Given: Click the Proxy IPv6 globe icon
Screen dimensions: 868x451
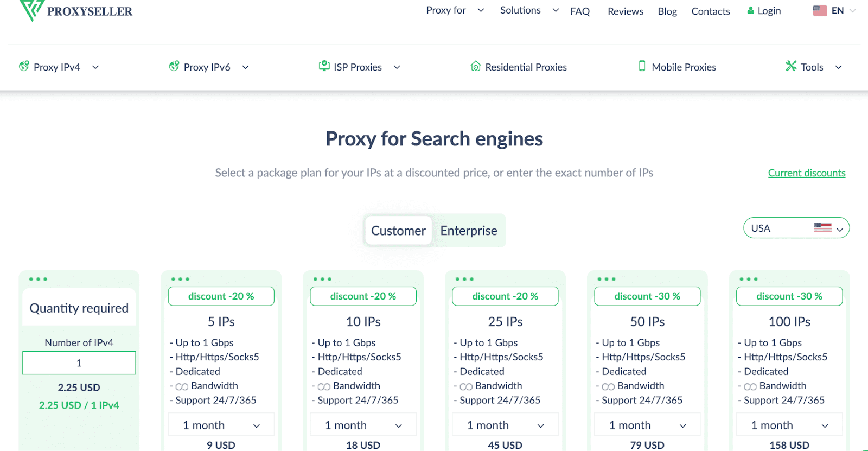Looking at the screenshot, I should coord(174,66).
